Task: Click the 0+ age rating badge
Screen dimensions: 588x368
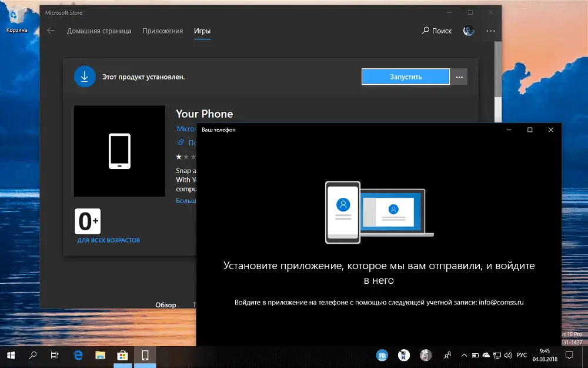Action: pos(88,221)
